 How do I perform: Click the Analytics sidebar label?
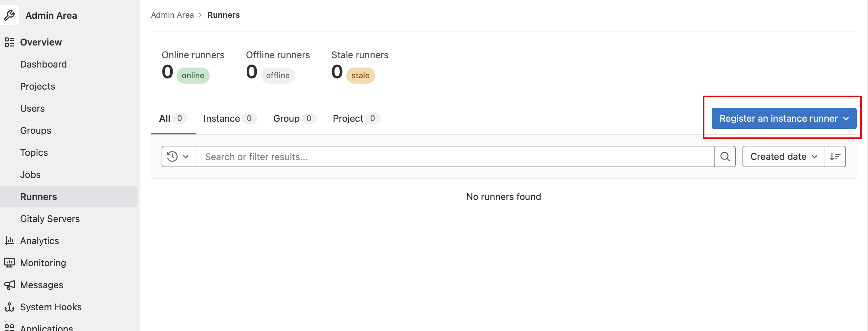pyautogui.click(x=39, y=241)
